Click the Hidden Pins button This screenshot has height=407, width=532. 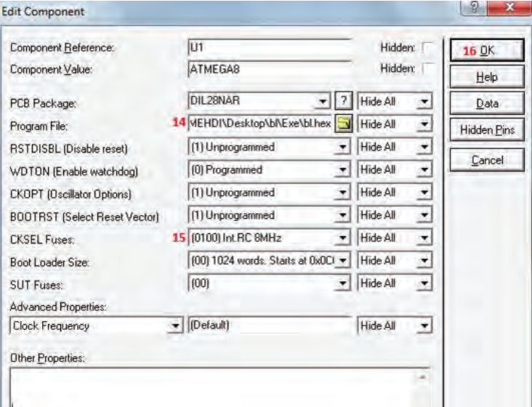click(487, 130)
